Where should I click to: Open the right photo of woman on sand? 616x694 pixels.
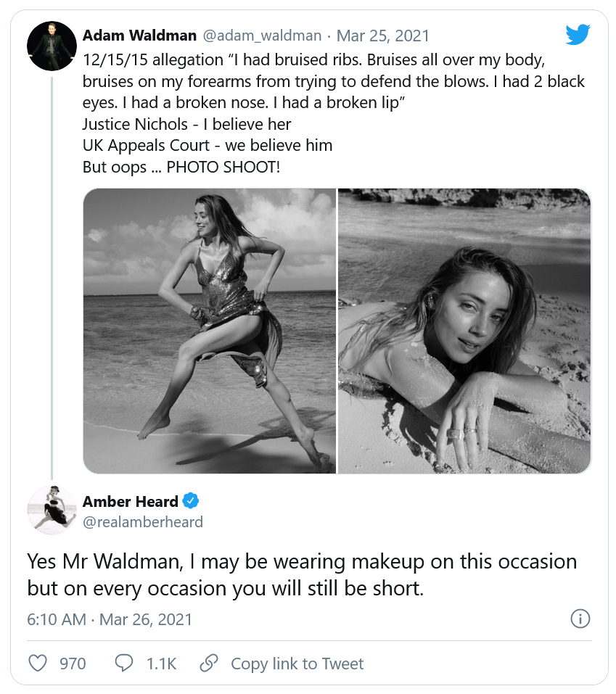click(x=464, y=331)
